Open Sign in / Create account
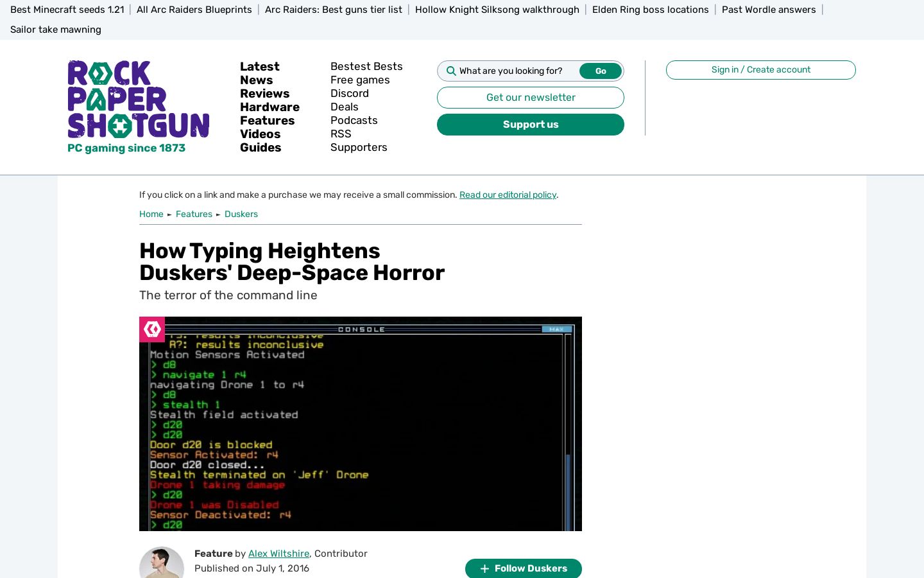The height and width of the screenshot is (578, 924). pyautogui.click(x=761, y=70)
